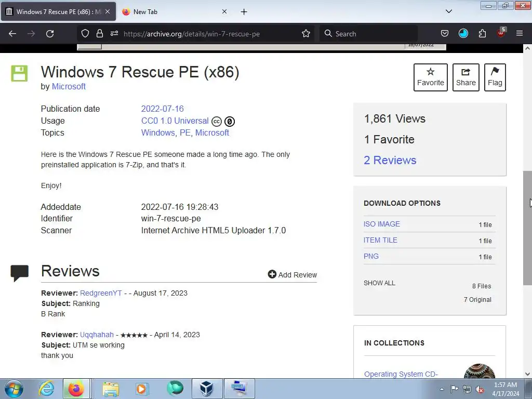Click the Creative Commons CC icon
This screenshot has height=399, width=532.
pos(217,122)
